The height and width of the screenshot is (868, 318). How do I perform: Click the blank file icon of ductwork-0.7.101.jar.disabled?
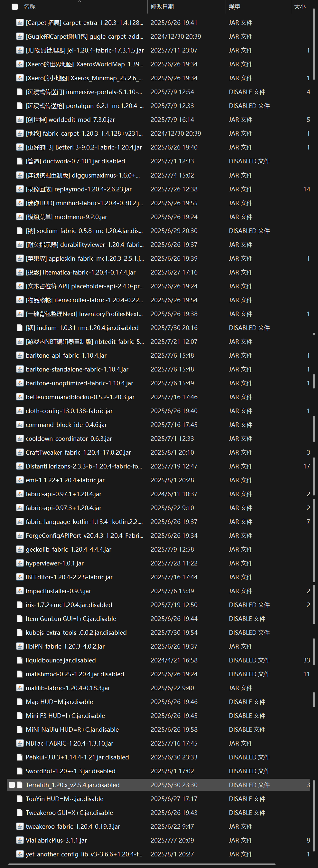20,161
